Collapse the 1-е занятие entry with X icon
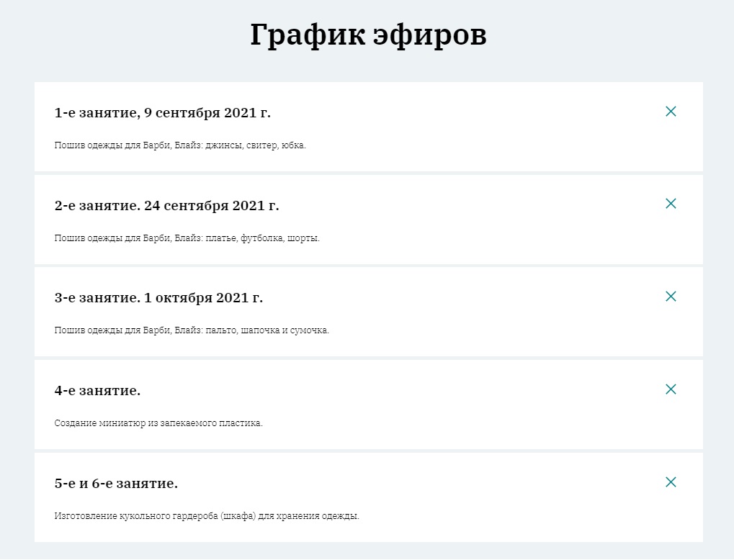This screenshot has width=734, height=560. click(x=671, y=112)
